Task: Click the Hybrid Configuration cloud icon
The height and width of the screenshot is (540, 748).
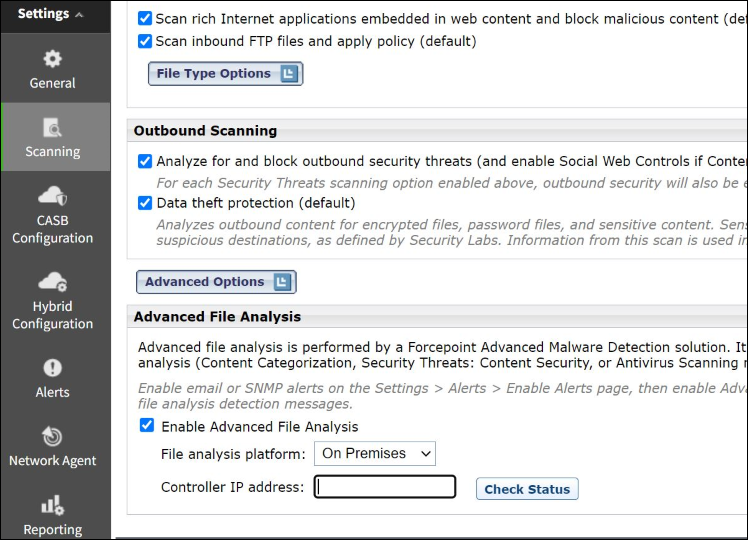Action: click(52, 282)
